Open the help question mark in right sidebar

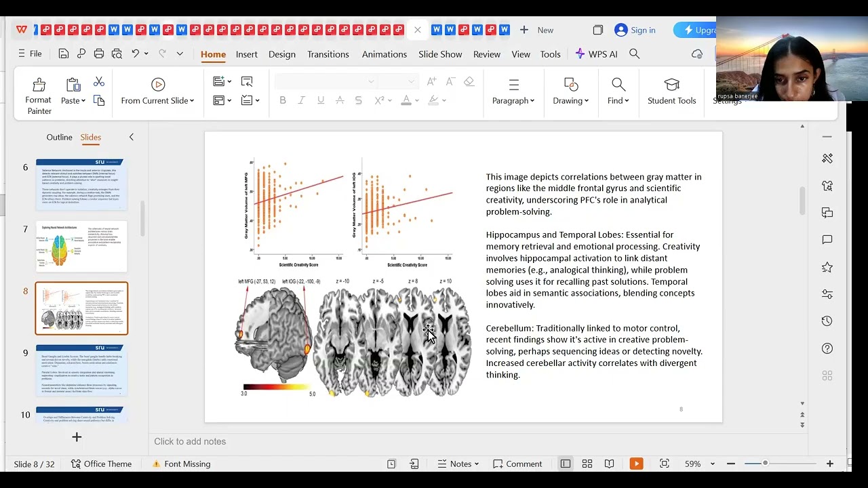click(827, 348)
